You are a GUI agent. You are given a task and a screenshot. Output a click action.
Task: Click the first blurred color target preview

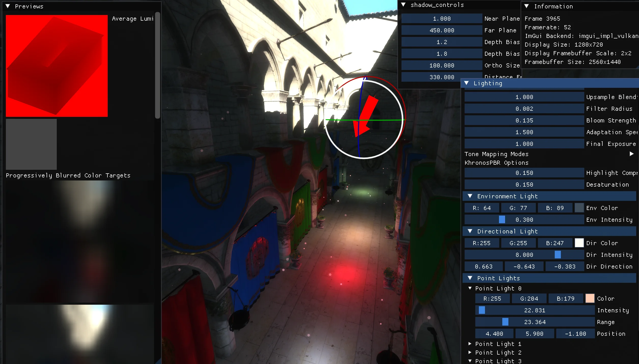click(80, 241)
